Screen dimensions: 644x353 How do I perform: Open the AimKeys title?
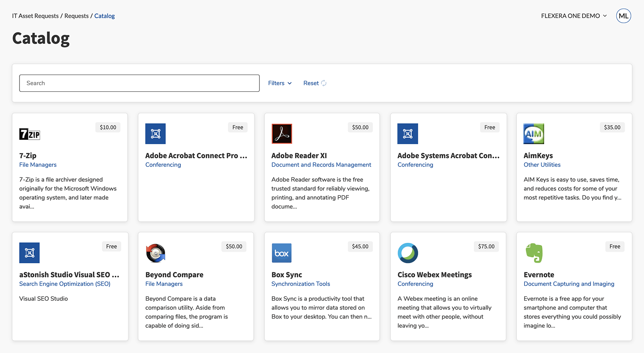(538, 155)
